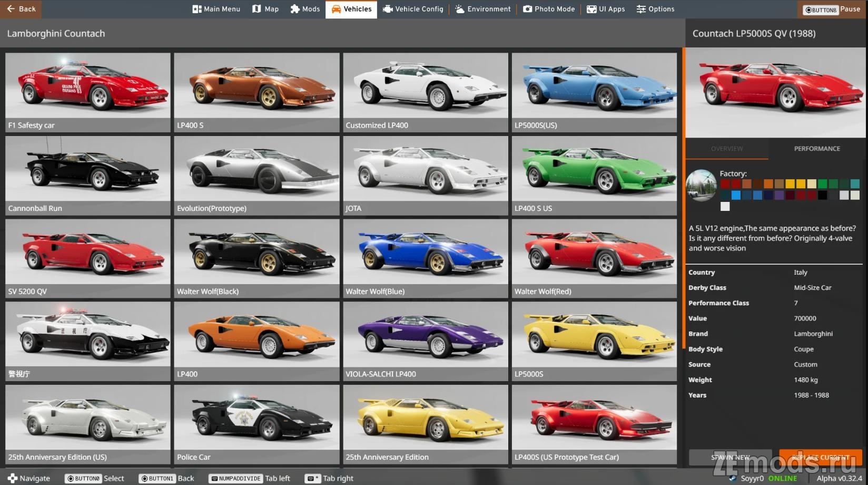This screenshot has width=868, height=485.
Task: Click the 'Countach LP5000S QV (1988)' title
Action: pyautogui.click(x=754, y=33)
